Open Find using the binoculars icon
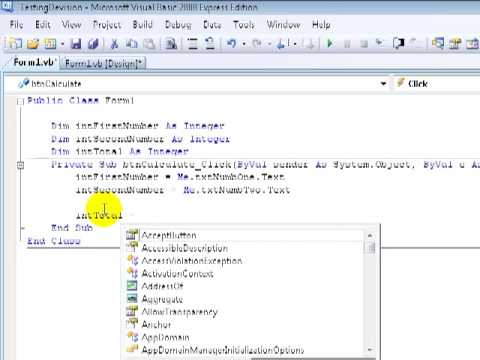Image resolution: width=480 pixels, height=360 pixels. [171, 44]
